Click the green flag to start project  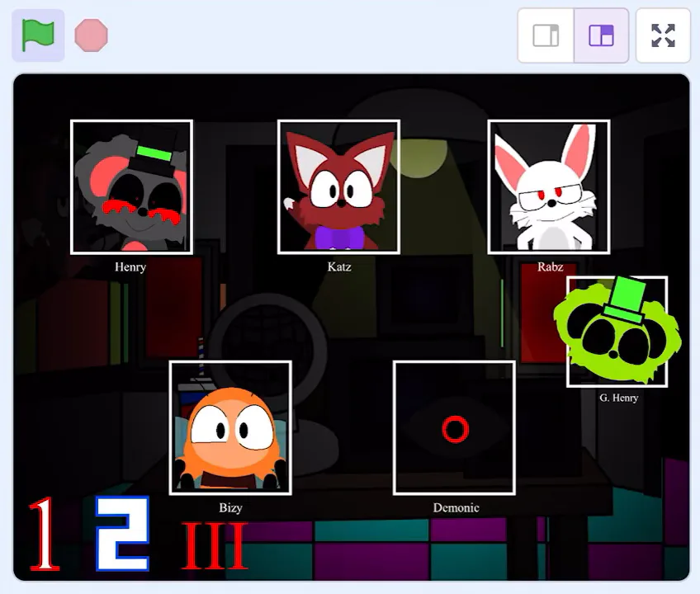point(39,35)
